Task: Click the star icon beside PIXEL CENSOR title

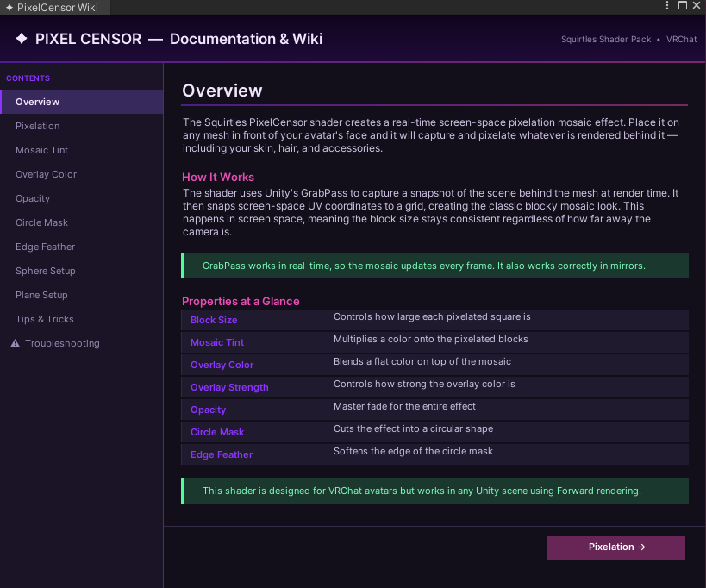Action: pyautogui.click(x=22, y=39)
